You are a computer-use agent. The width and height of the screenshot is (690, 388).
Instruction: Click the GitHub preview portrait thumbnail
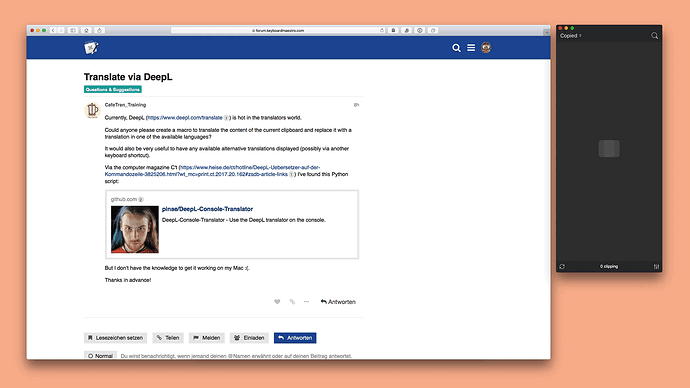coord(135,229)
